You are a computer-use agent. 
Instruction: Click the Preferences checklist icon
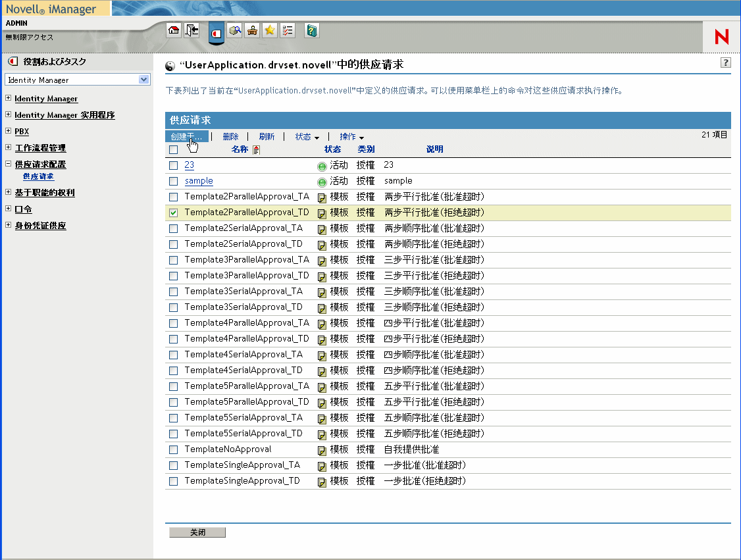tap(287, 30)
